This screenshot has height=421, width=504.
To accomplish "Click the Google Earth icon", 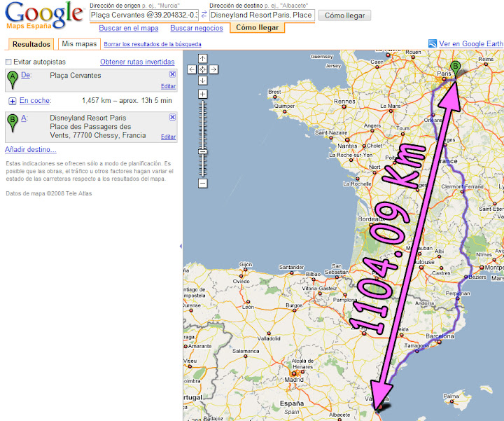I will coord(433,43).
